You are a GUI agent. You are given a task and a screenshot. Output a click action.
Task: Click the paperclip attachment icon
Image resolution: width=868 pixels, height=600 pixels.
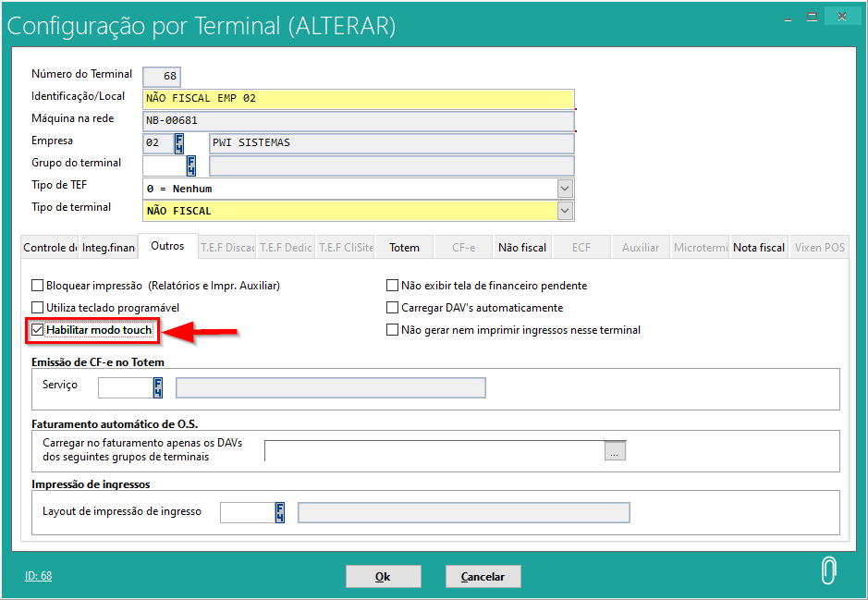click(x=828, y=571)
